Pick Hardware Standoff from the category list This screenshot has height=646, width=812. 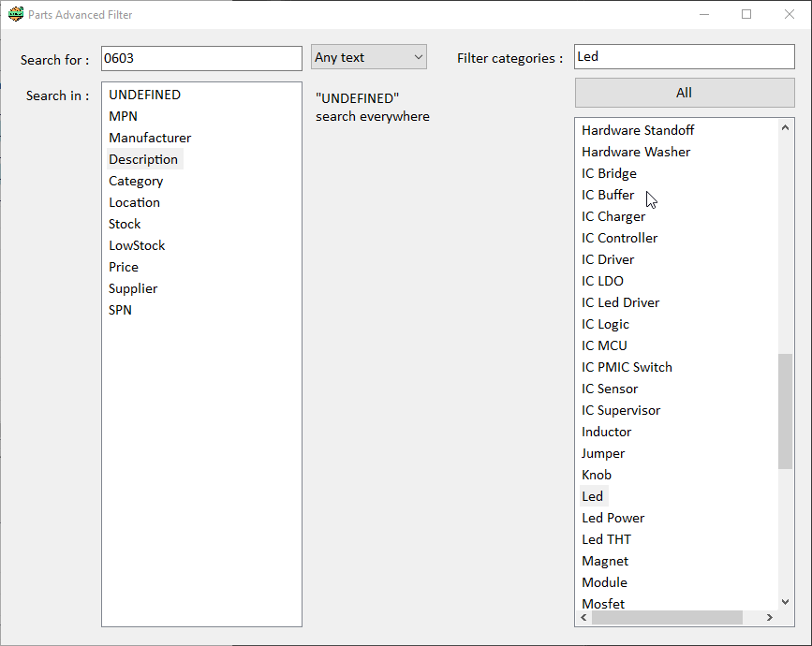click(x=637, y=130)
